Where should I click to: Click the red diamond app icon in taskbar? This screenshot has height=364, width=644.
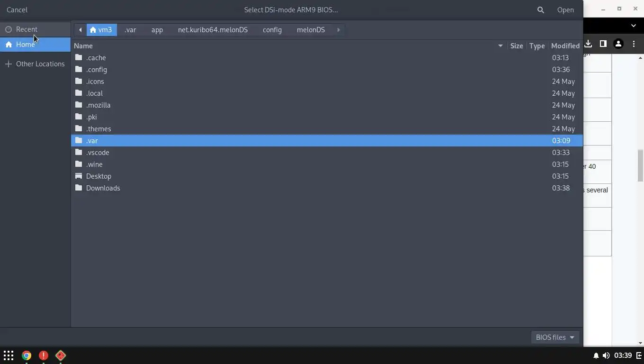coord(61,355)
